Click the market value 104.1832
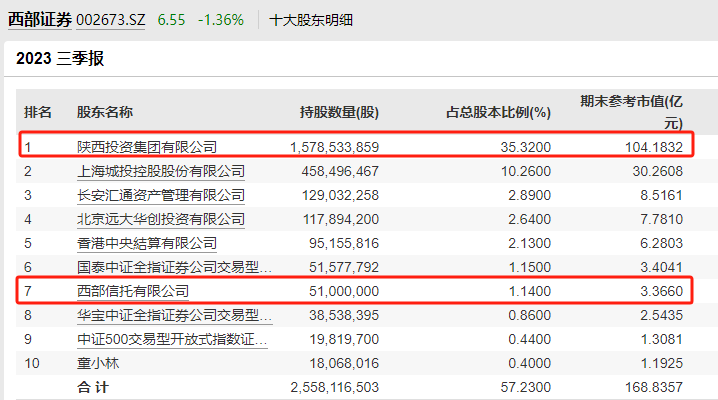The image size is (718, 400). [654, 147]
